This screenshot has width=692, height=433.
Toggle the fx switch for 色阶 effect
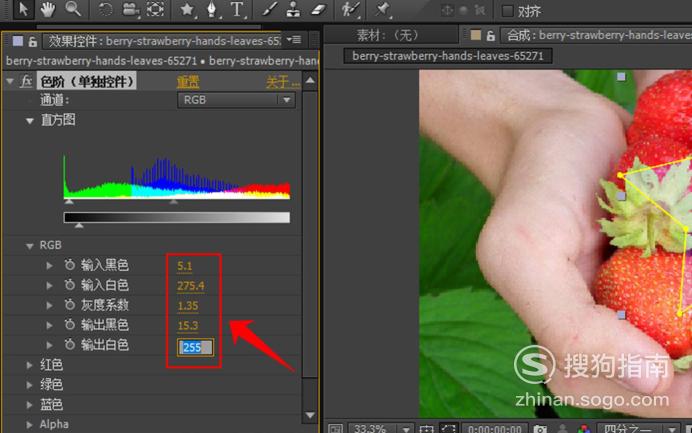(26, 81)
